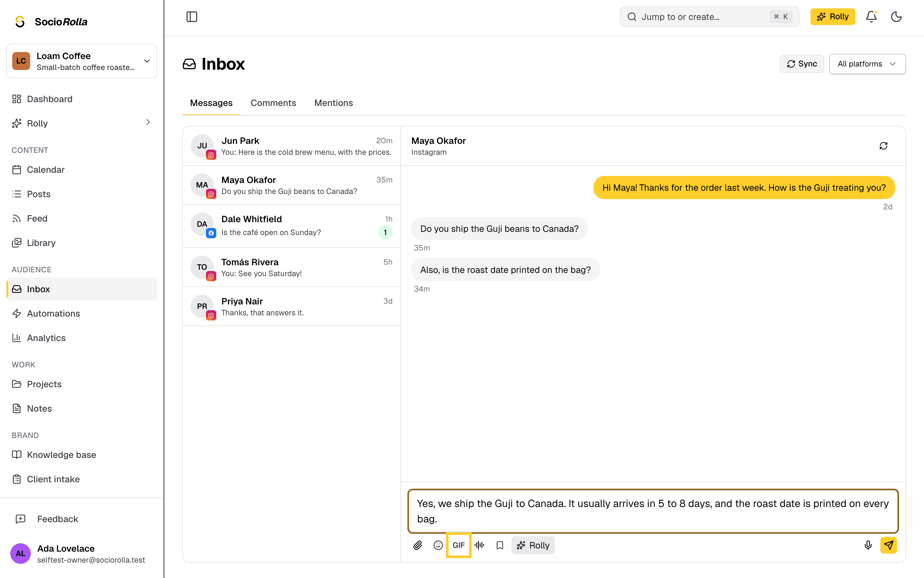Switch to the Mentions tab
This screenshot has height=578, width=924.
click(333, 103)
